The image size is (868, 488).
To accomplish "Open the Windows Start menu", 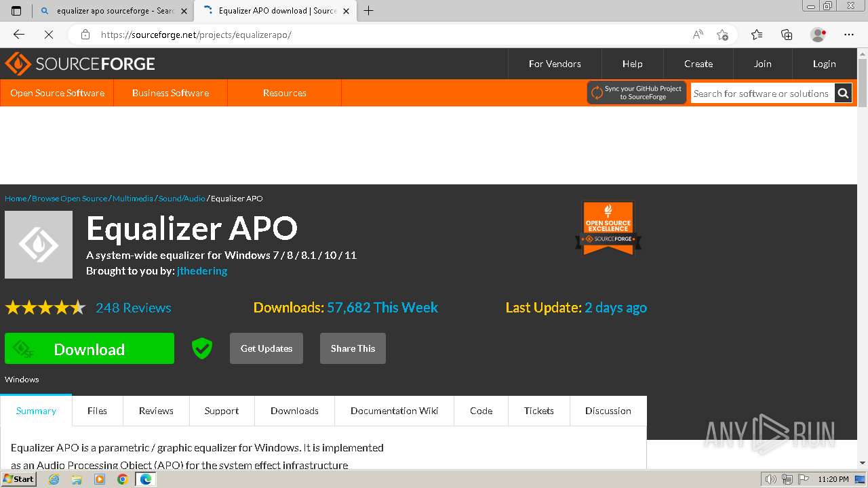I will [x=18, y=479].
